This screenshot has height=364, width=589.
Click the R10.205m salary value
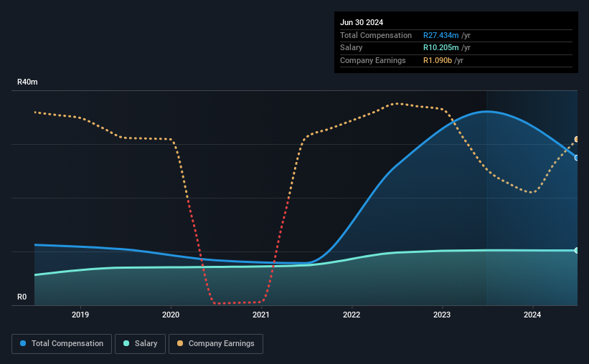[x=441, y=48]
